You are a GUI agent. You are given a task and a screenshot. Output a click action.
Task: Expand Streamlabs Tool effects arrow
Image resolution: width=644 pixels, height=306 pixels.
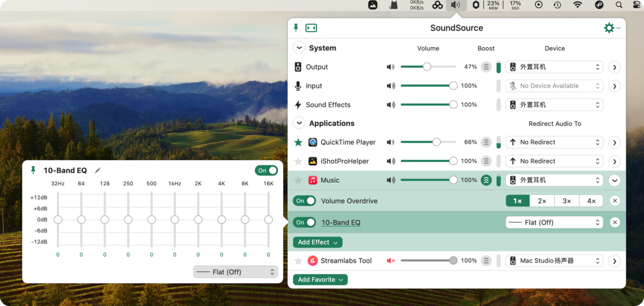pos(614,261)
